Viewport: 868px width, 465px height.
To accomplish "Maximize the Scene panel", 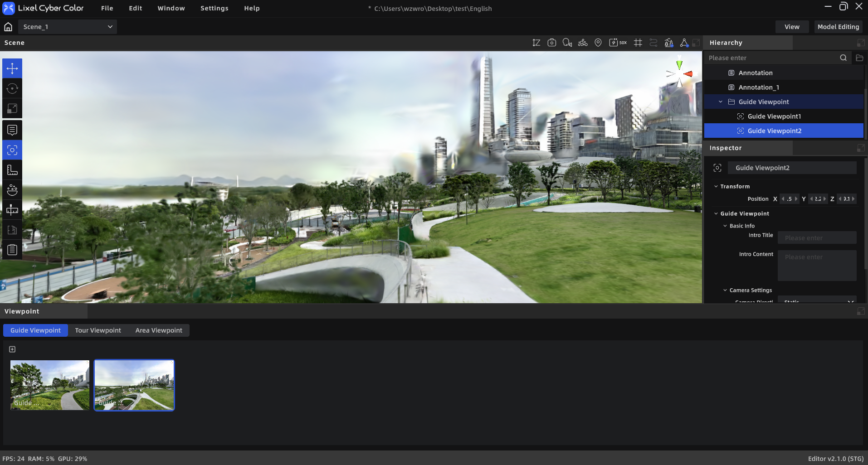I will (696, 43).
